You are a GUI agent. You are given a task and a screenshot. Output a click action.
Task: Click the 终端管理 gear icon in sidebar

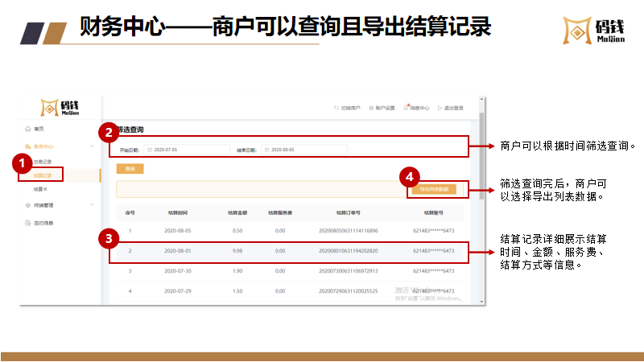click(x=27, y=205)
